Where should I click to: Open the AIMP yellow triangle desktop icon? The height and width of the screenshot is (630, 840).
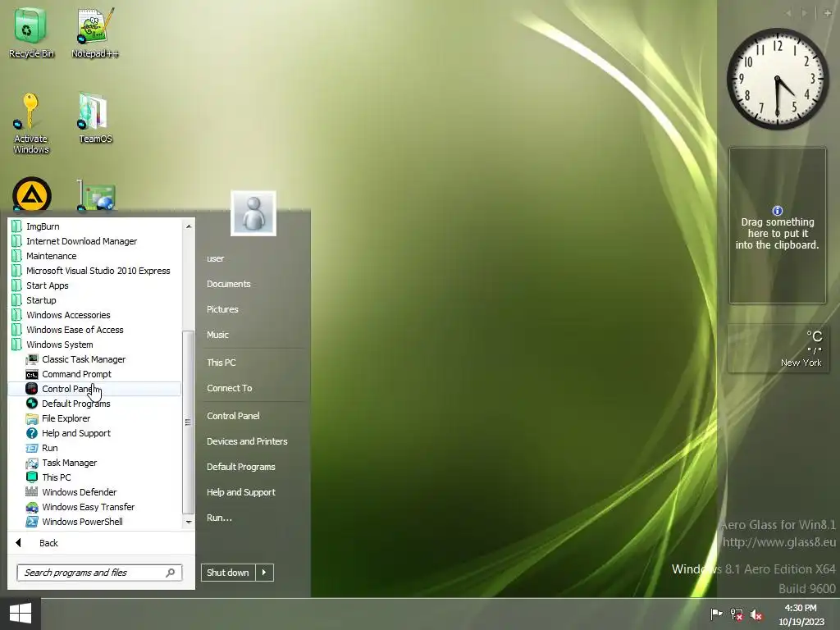click(x=32, y=195)
